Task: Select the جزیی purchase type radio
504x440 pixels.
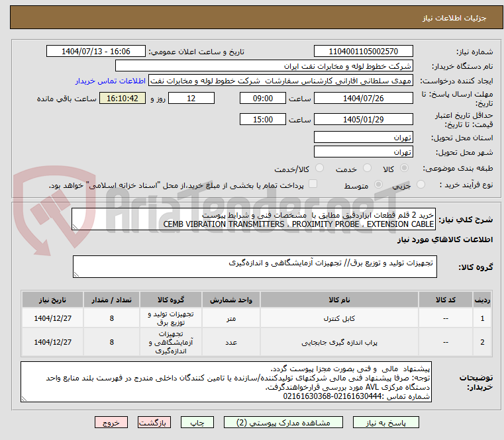Action: tap(421, 185)
